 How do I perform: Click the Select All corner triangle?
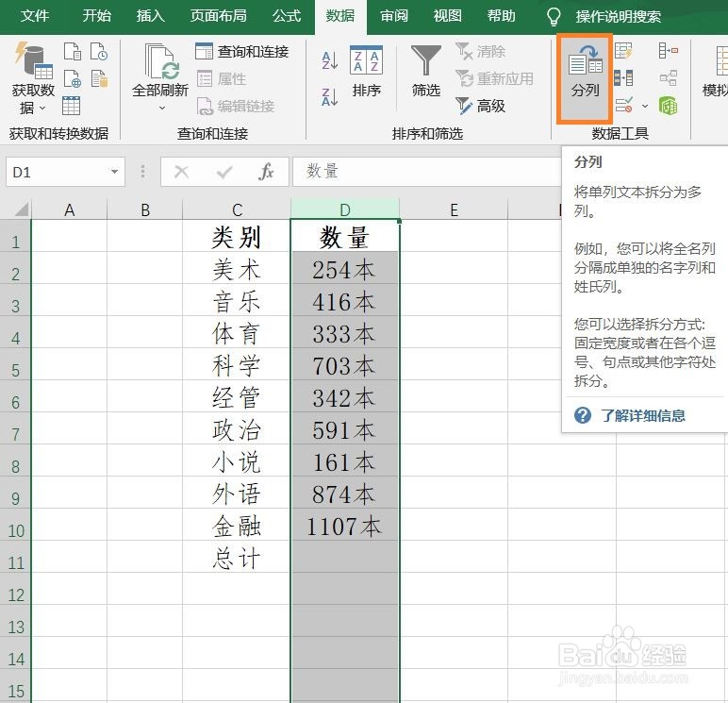click(x=22, y=209)
